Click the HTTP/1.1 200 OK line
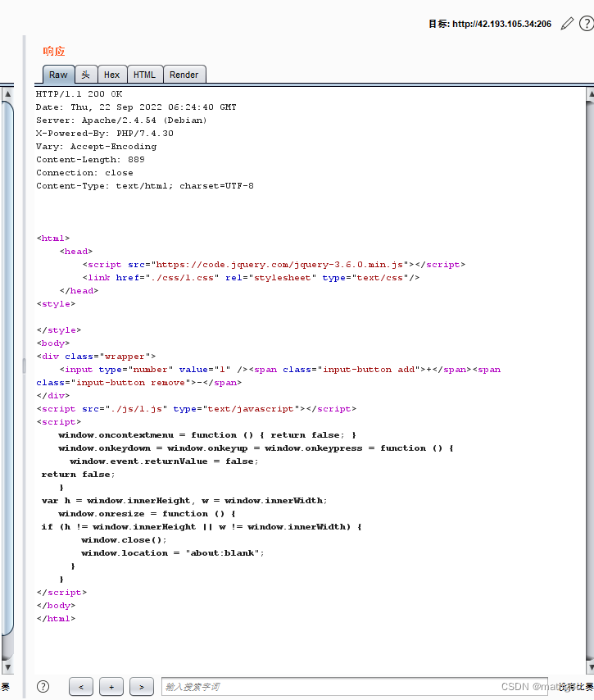This screenshot has width=594, height=700. click(x=79, y=93)
